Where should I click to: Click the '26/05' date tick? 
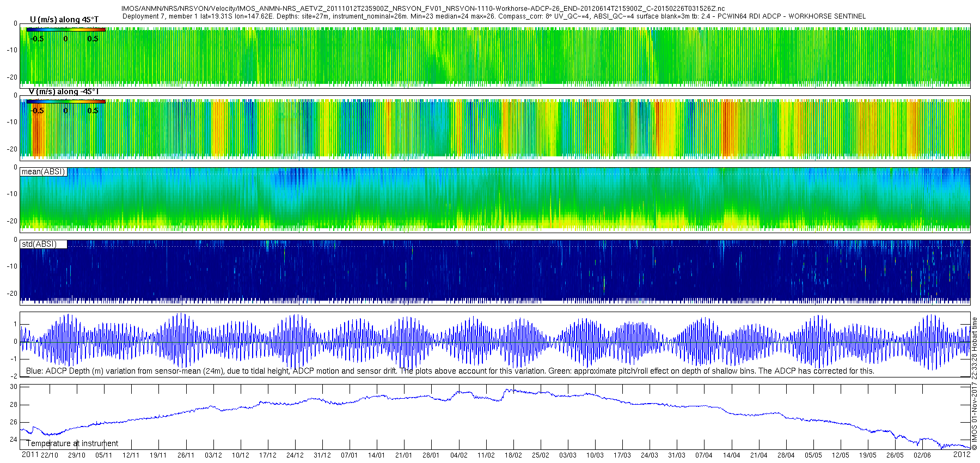point(895,455)
